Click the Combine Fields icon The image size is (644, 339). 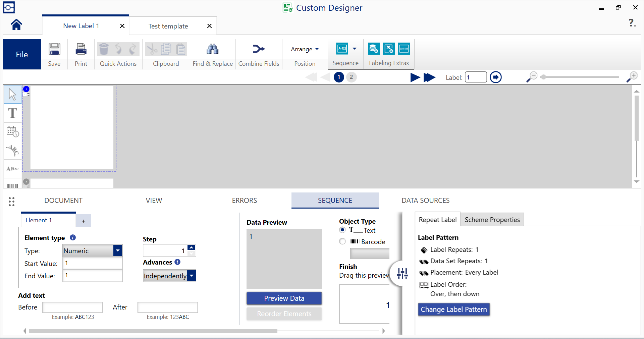coord(259,49)
